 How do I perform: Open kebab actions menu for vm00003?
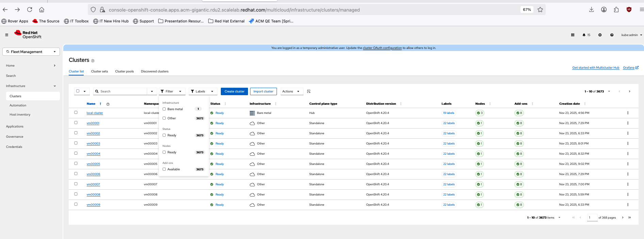[x=628, y=143]
